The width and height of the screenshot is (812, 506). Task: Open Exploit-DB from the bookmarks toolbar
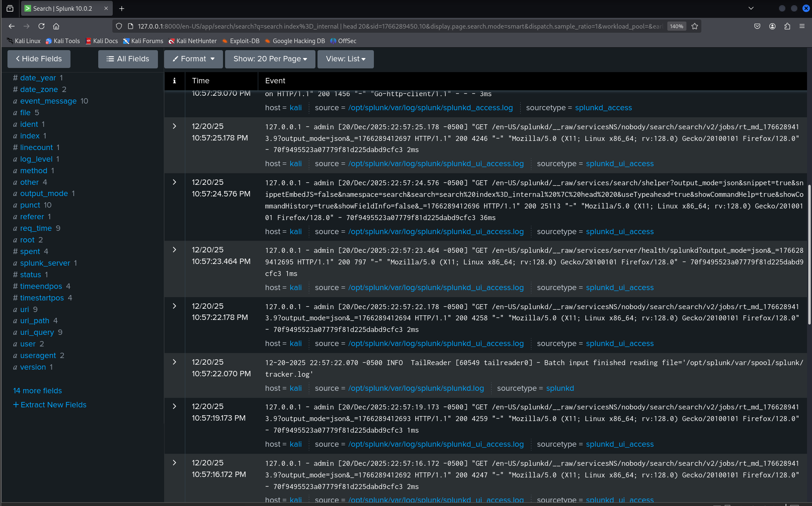pyautogui.click(x=241, y=41)
